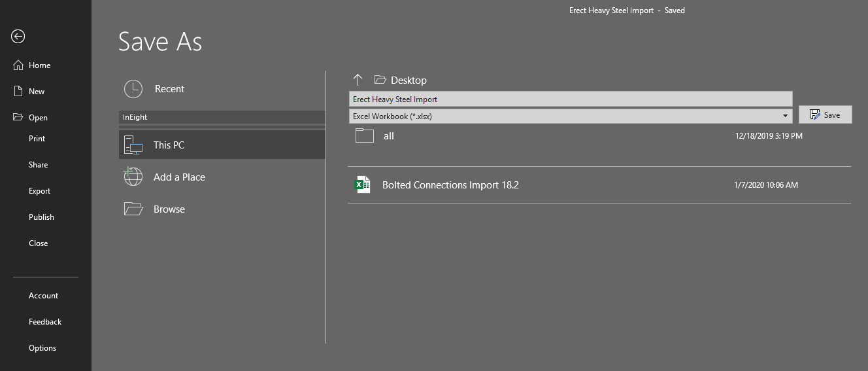868x371 pixels.
Task: Click the file name input field
Action: point(571,99)
